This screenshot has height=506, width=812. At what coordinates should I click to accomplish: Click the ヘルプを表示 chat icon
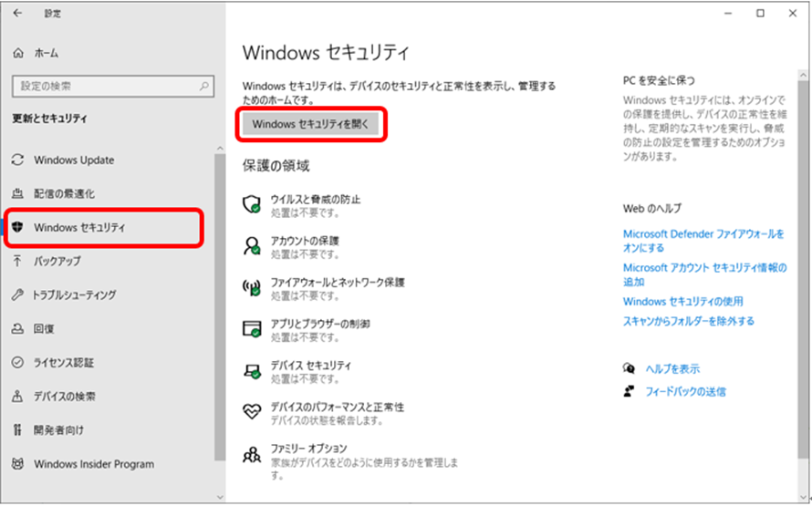click(x=629, y=368)
